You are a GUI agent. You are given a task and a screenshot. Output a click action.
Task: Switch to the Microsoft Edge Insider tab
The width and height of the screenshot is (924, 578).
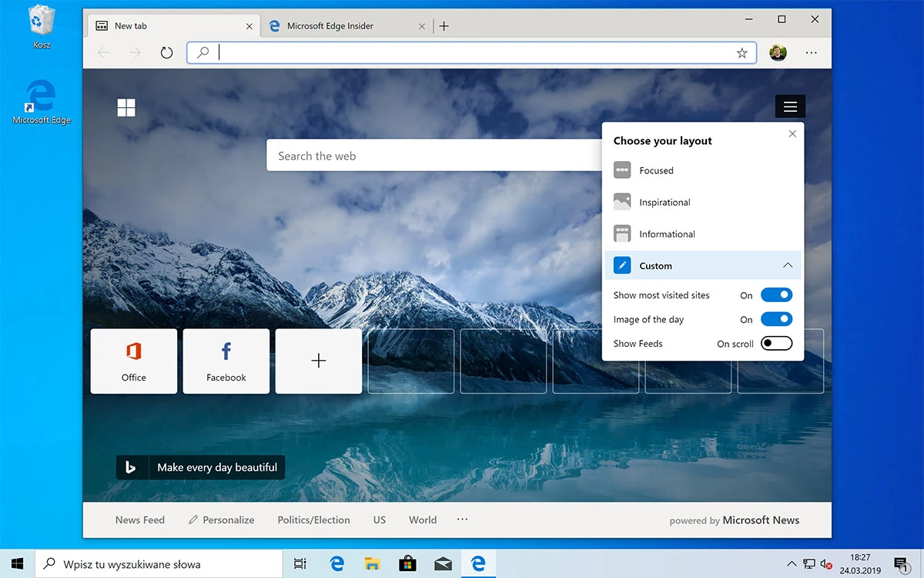pyautogui.click(x=346, y=25)
